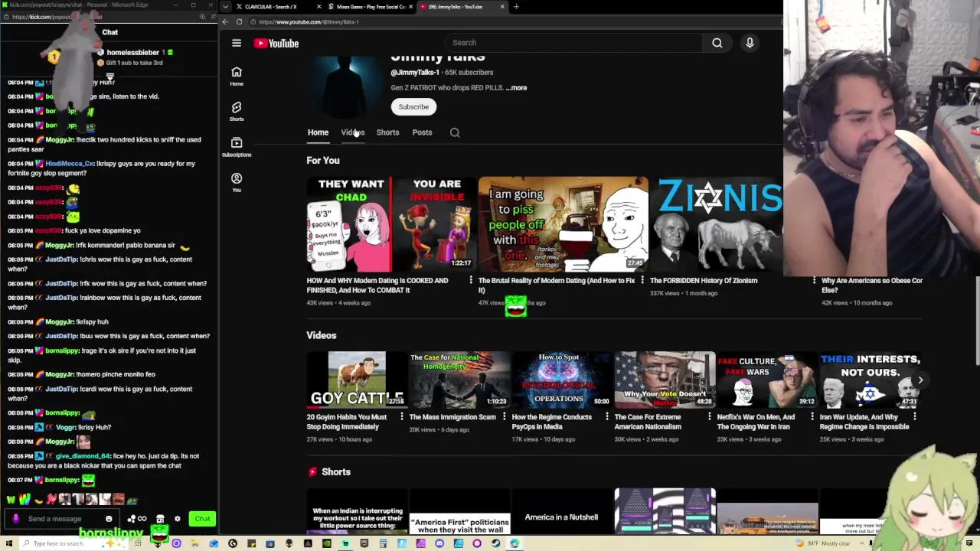This screenshot has width=980, height=551.
Task: Play the 1:10:23 National Homogeneity thumbnail
Action: click(459, 380)
